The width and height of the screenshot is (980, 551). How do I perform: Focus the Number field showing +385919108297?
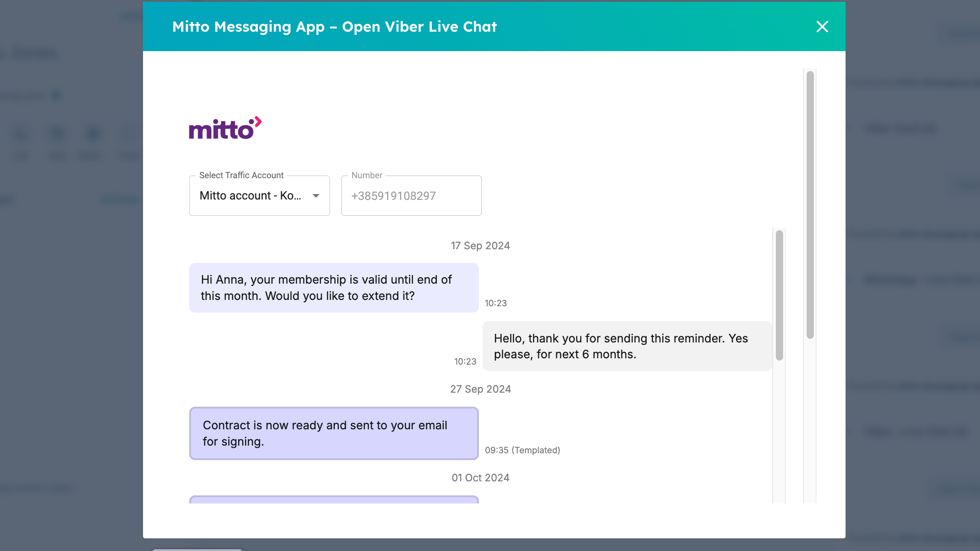tap(411, 196)
